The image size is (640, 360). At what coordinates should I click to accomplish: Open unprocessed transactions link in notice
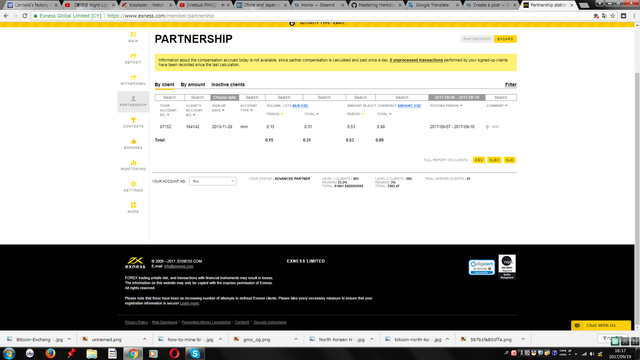(x=416, y=60)
